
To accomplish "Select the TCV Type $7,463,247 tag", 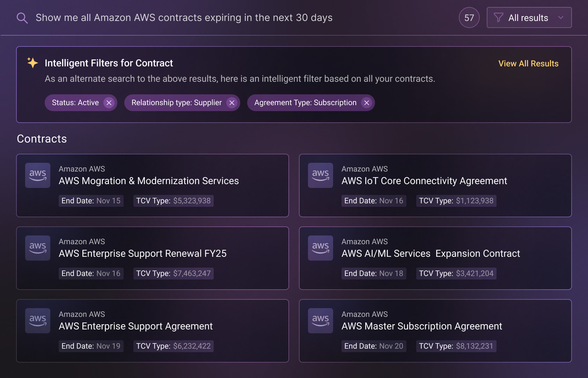I will [173, 274].
